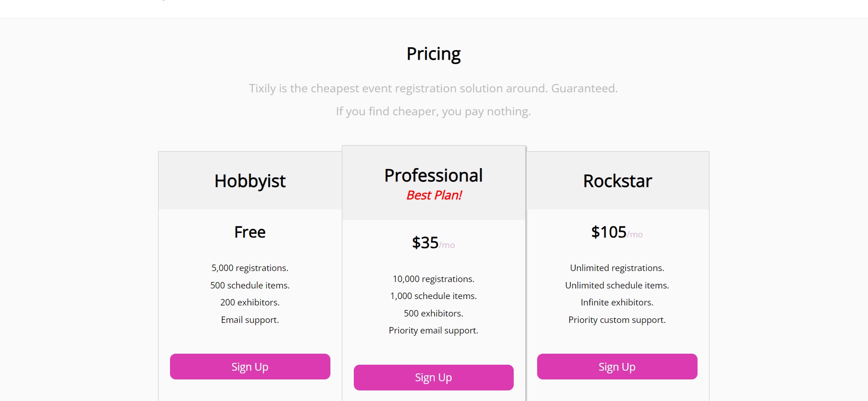Image resolution: width=868 pixels, height=401 pixels.
Task: Click the red Best Plan! label
Action: [434, 195]
